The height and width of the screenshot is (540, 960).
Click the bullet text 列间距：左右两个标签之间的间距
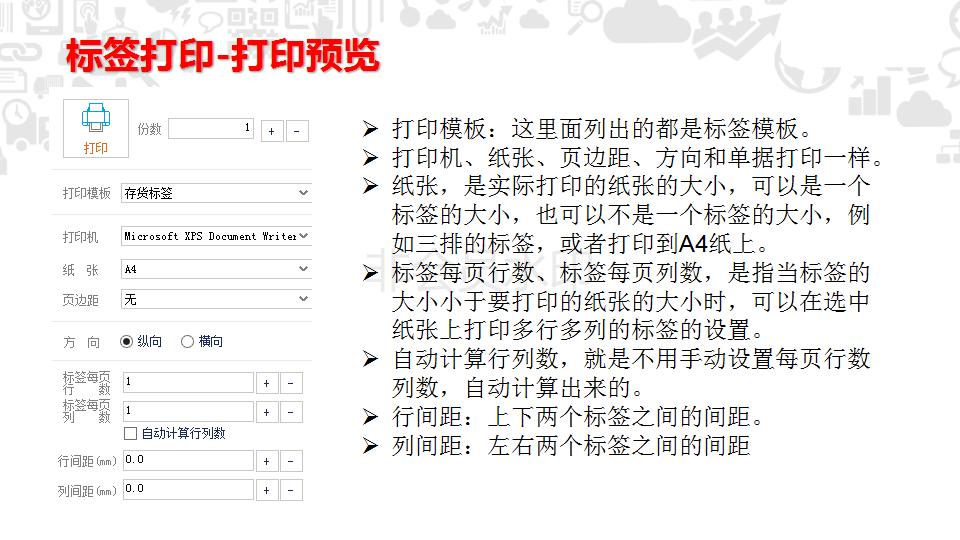pyautogui.click(x=571, y=446)
